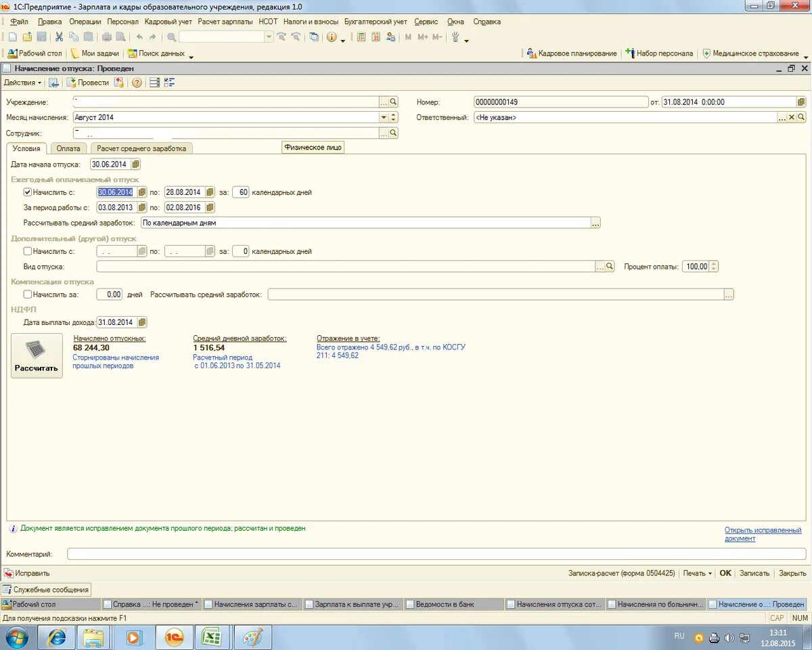Screen dimensions: 812x650
Task: Click the Провести button
Action: pyautogui.click(x=87, y=83)
